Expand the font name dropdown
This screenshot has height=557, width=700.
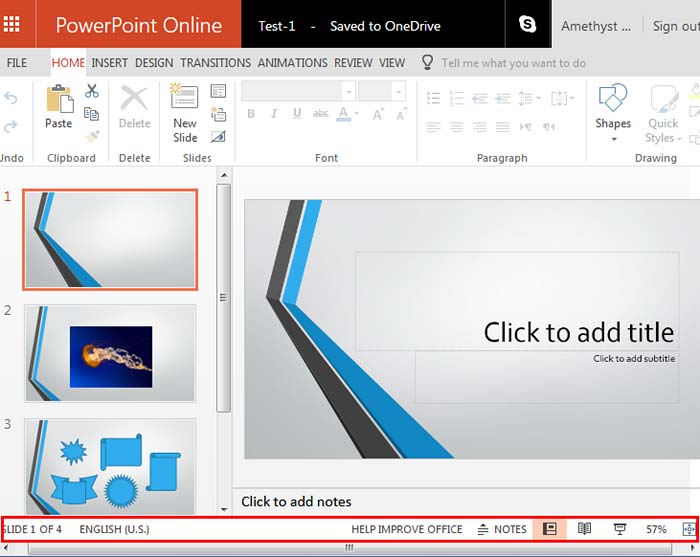click(x=348, y=92)
